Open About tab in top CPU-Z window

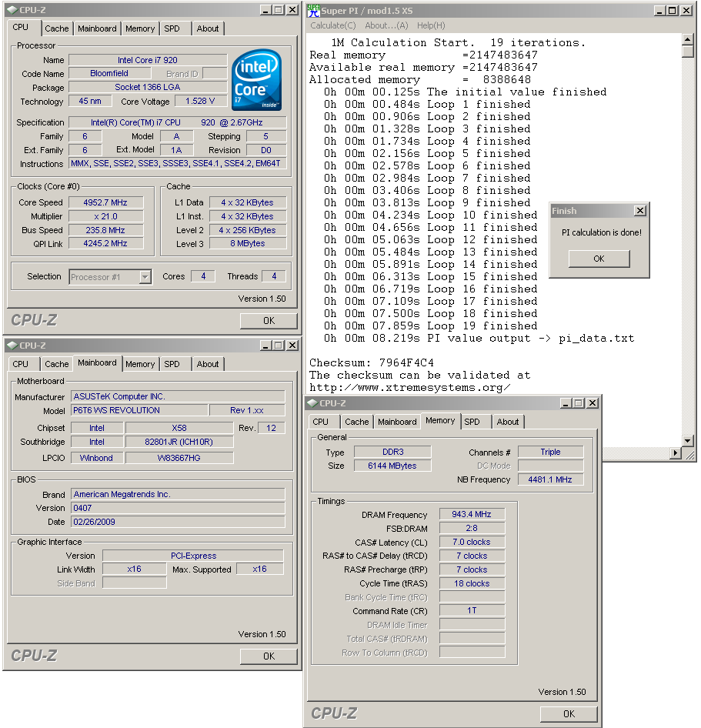pos(208,28)
